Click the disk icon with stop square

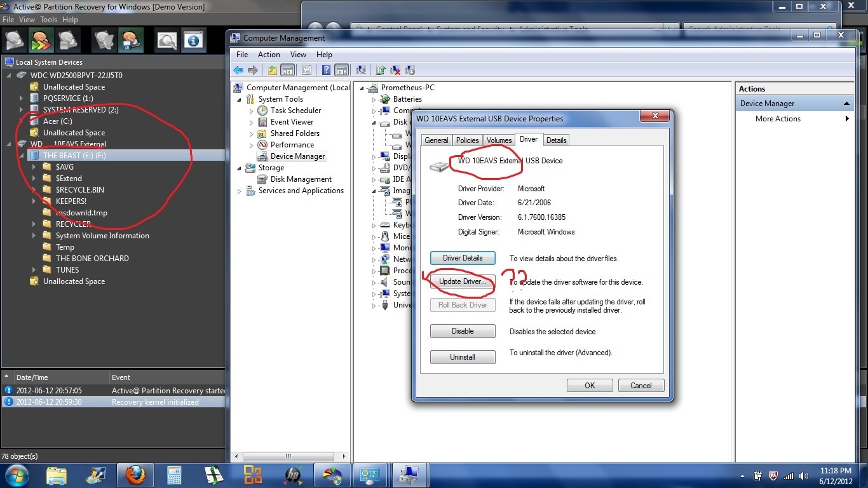tap(67, 41)
